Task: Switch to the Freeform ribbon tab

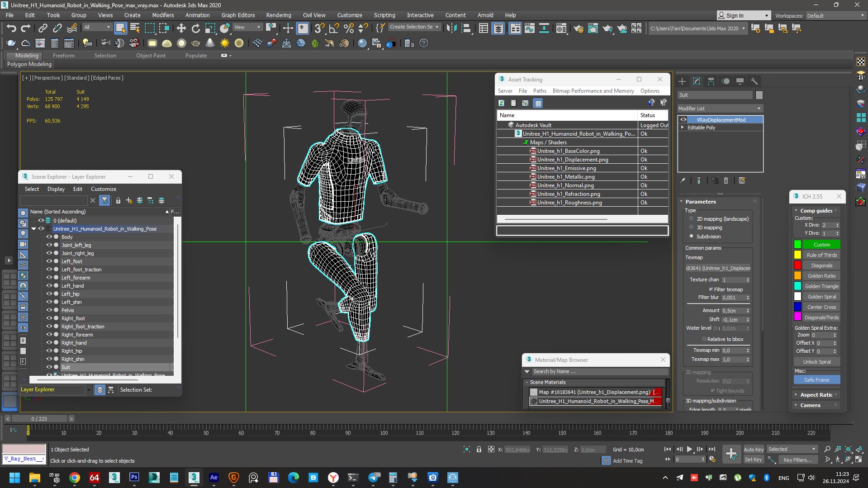Action: [x=63, y=56]
